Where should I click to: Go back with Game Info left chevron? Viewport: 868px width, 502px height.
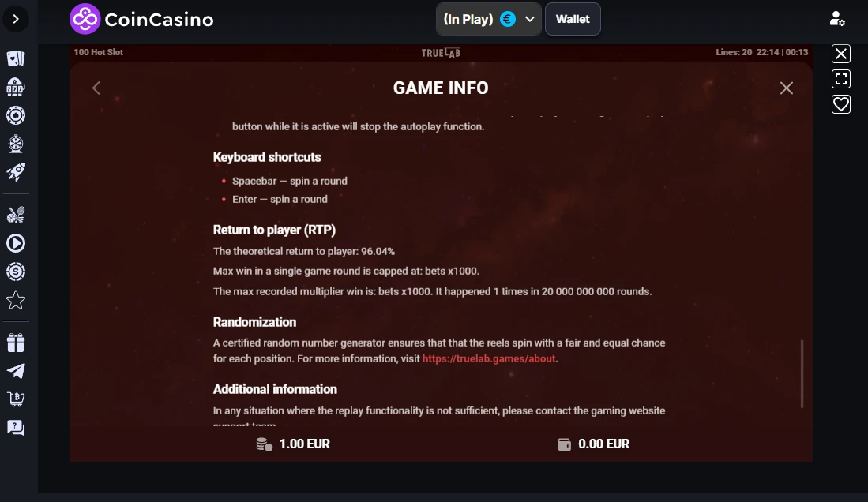96,88
